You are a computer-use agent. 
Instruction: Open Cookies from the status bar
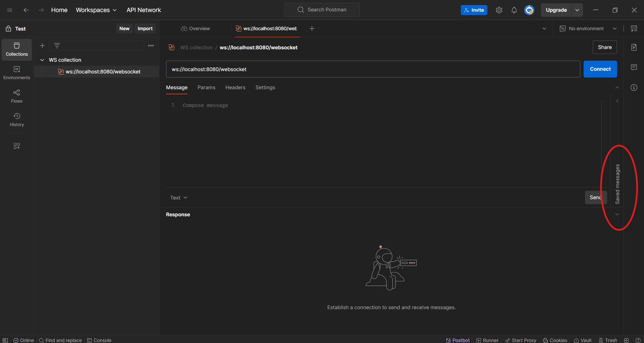[555, 340]
